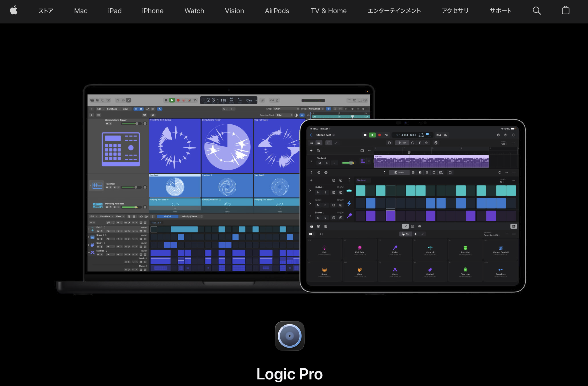Viewport: 588px width, 386px height.
Task: Click the green Play button on the iPad
Action: click(x=372, y=135)
